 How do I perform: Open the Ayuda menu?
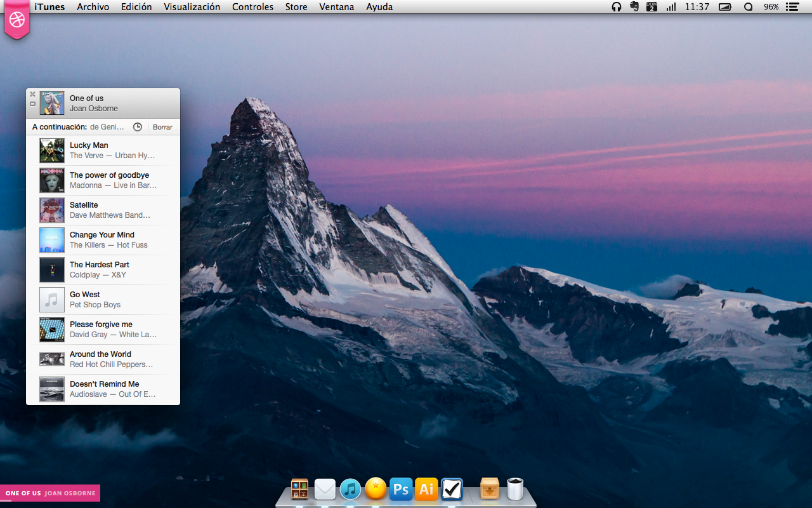click(x=379, y=7)
